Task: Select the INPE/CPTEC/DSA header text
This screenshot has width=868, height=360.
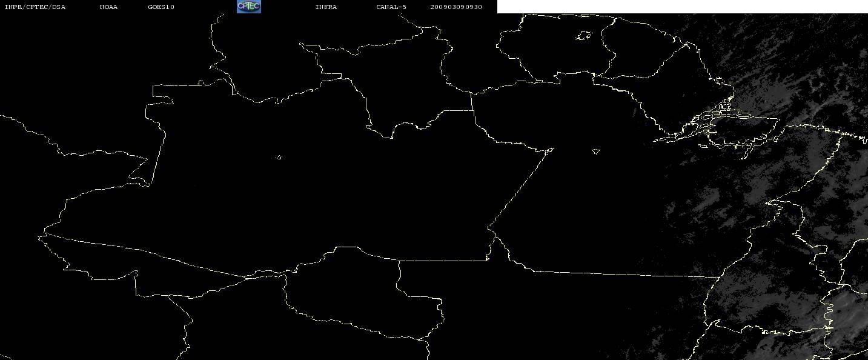Action: [x=35, y=7]
